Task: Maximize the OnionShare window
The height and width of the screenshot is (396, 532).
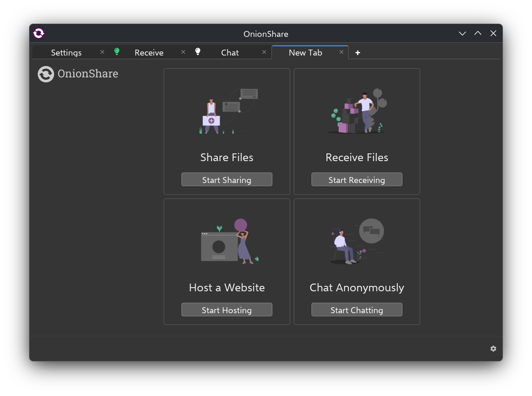Action: tap(478, 33)
